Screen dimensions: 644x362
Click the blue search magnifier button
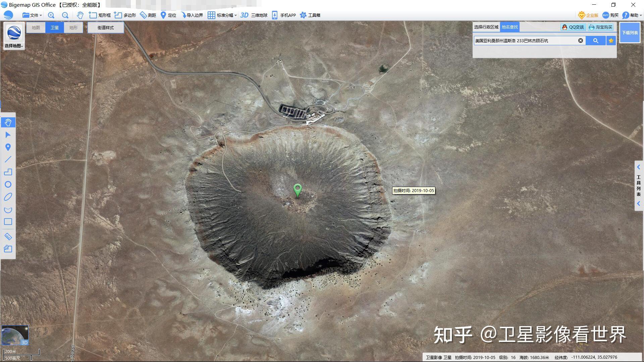(596, 41)
